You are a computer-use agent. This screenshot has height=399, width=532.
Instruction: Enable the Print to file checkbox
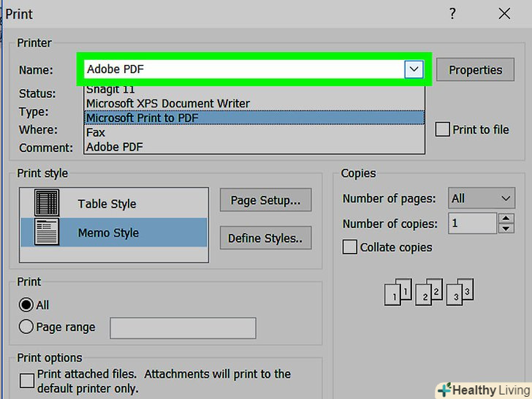[442, 129]
